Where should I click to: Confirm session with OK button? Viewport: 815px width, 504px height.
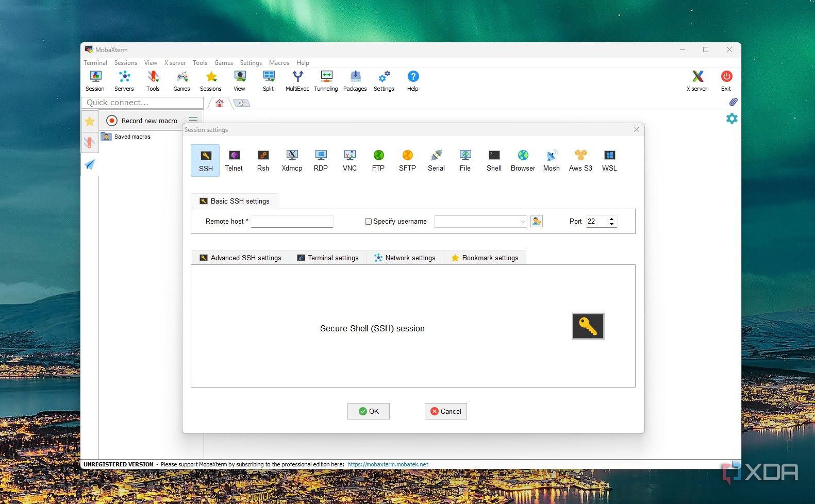click(368, 411)
